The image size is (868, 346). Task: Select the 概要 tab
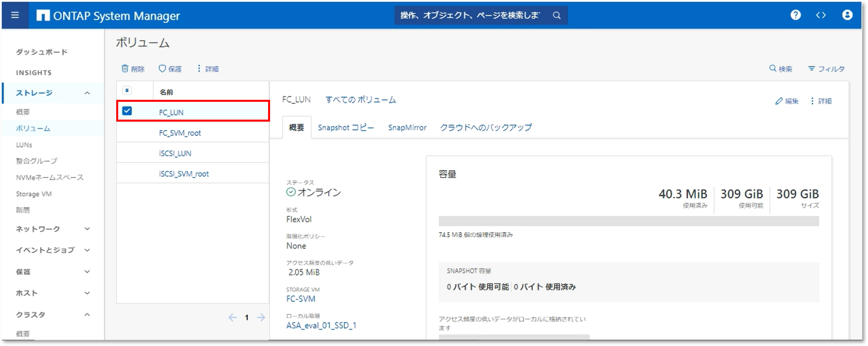[x=297, y=128]
